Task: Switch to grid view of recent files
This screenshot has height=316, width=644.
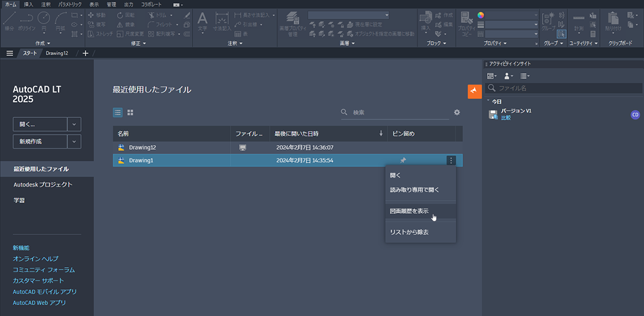Action: point(130,112)
